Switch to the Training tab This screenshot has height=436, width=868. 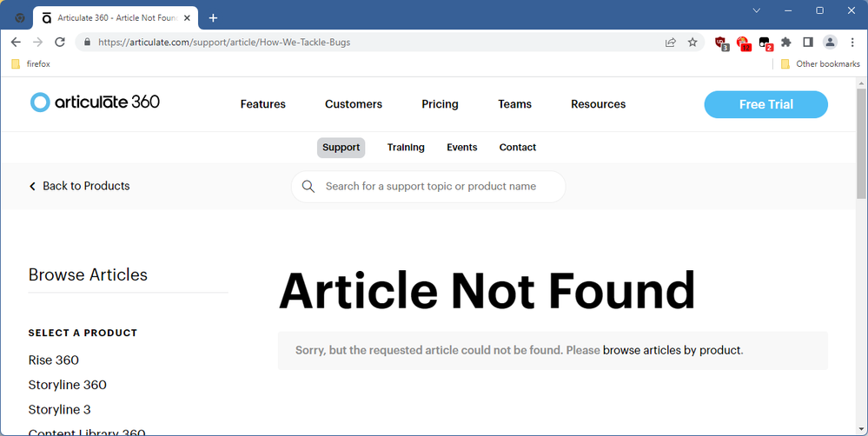point(406,148)
